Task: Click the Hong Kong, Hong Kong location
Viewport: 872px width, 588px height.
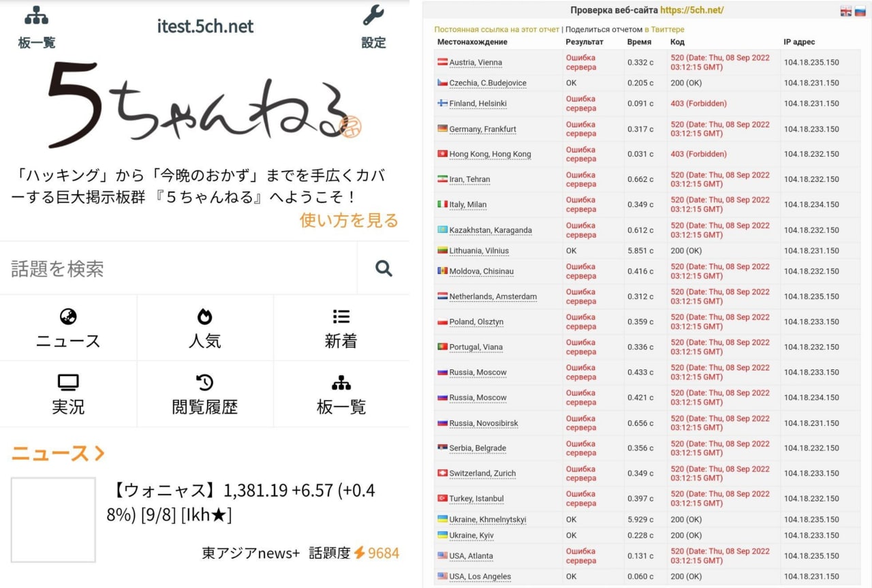Action: [x=490, y=154]
